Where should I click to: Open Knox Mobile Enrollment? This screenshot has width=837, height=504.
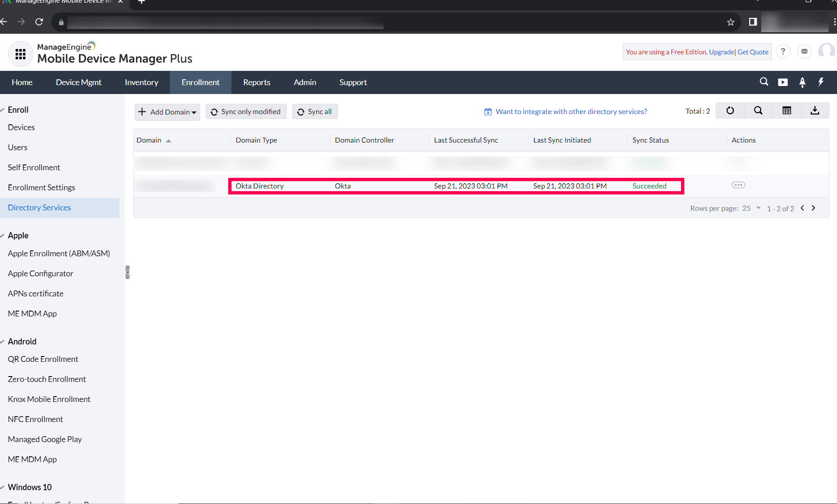[x=49, y=399]
